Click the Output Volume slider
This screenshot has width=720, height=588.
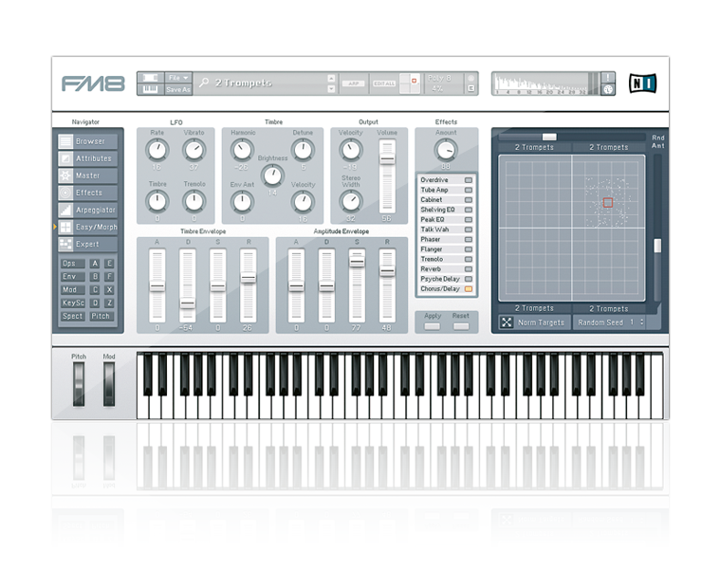386,160
